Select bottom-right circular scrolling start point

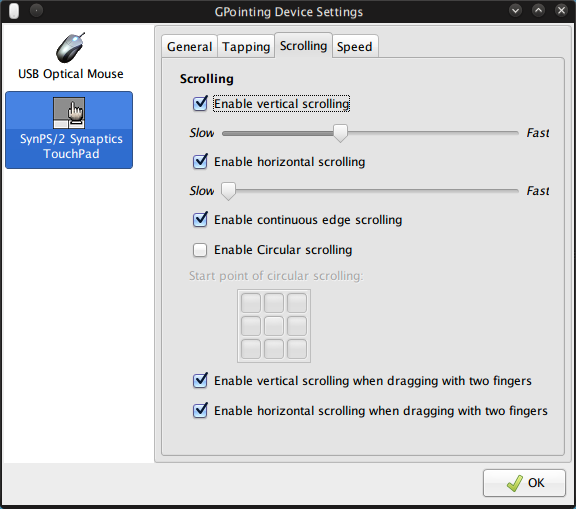(x=297, y=349)
